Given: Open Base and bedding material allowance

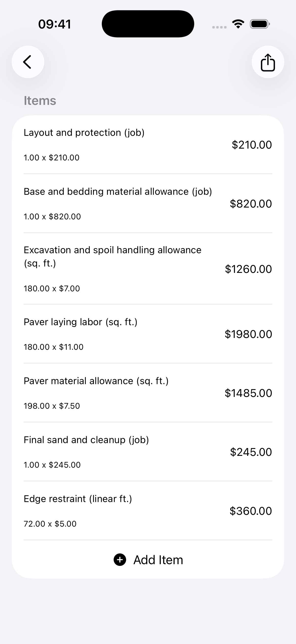Looking at the screenshot, I should (x=148, y=204).
